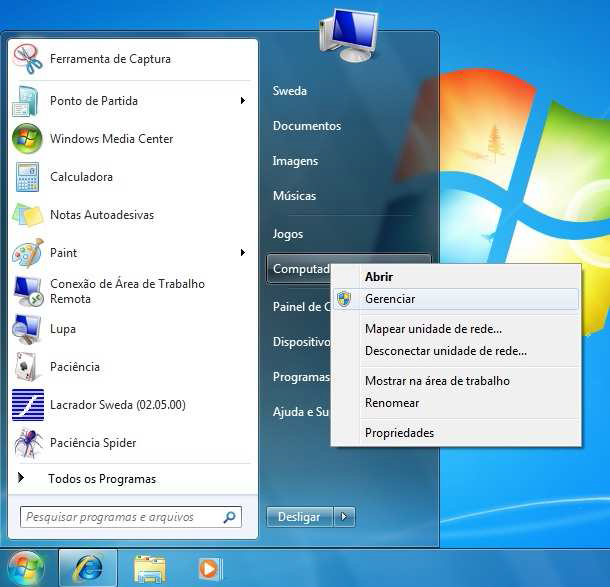Expand the Paint jump list arrow
The height and width of the screenshot is (587, 610).
(x=243, y=253)
